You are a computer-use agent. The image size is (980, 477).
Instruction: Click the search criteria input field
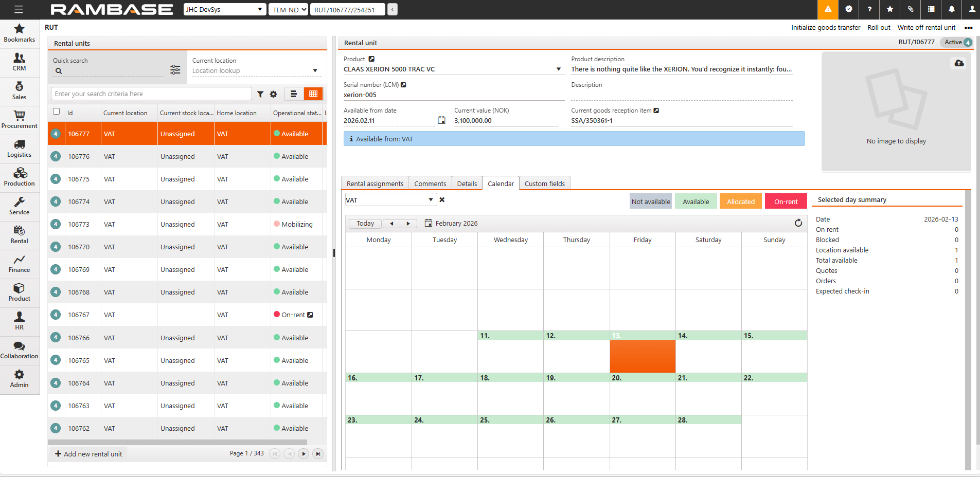[x=151, y=94]
